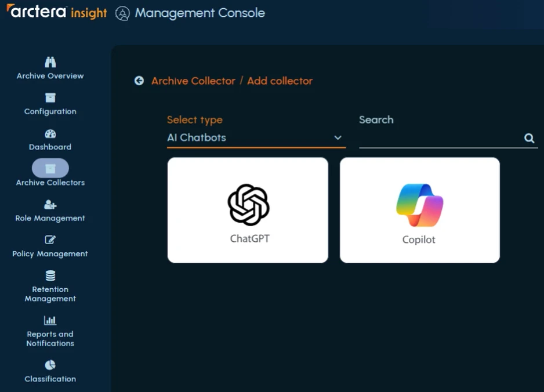
Task: Click the search magnifier icon
Action: pyautogui.click(x=529, y=138)
